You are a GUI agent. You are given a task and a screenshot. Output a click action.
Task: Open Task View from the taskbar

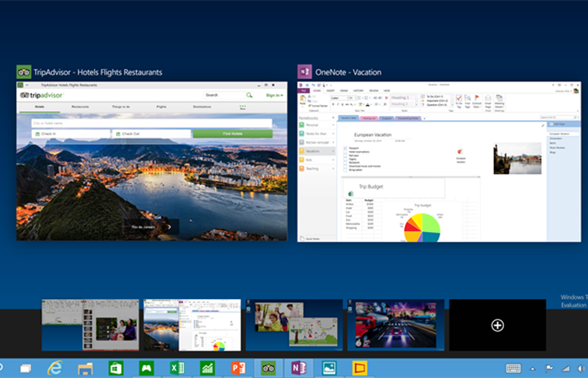tap(25, 368)
